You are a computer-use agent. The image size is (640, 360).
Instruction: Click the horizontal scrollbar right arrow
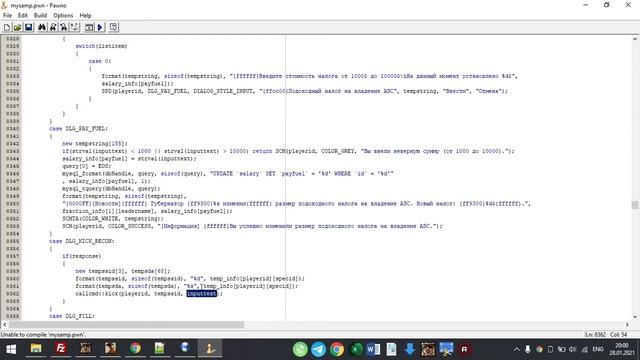[x=627, y=324]
